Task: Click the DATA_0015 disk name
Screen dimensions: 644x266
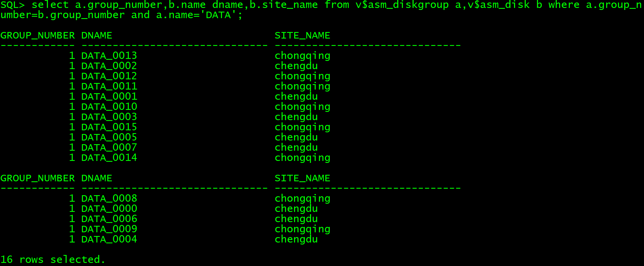Action: [109, 127]
